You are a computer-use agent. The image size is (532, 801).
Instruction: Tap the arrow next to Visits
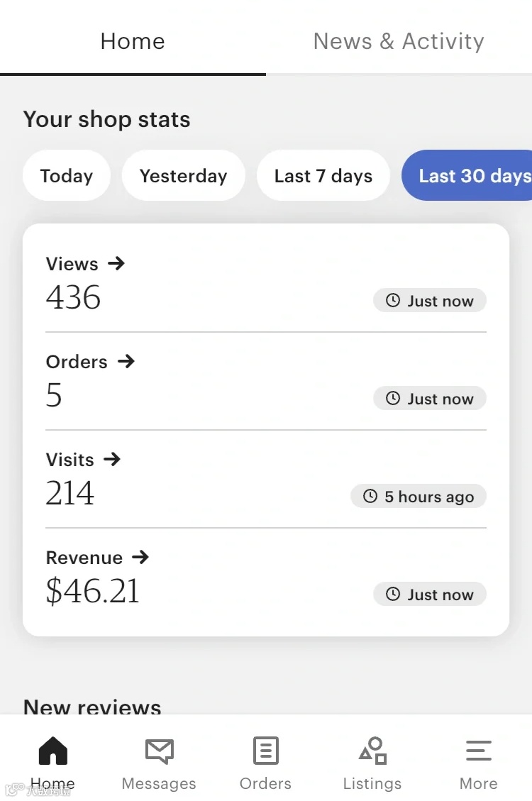[112, 460]
